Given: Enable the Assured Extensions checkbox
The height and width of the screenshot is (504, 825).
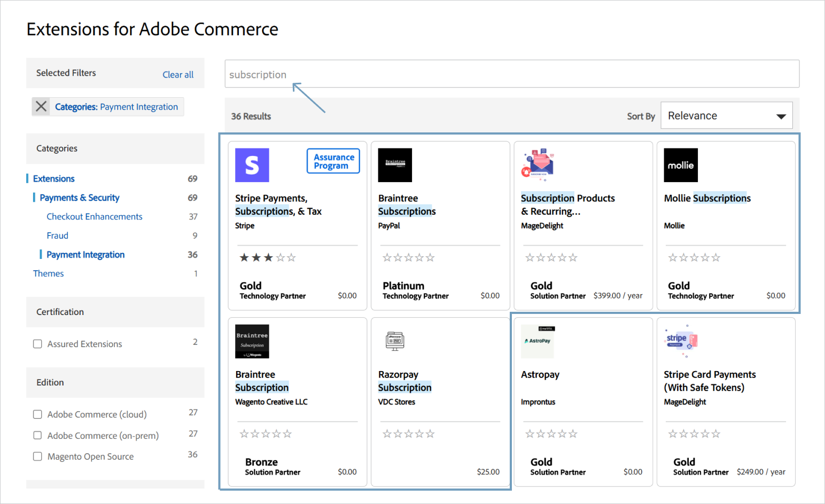Looking at the screenshot, I should tap(38, 344).
